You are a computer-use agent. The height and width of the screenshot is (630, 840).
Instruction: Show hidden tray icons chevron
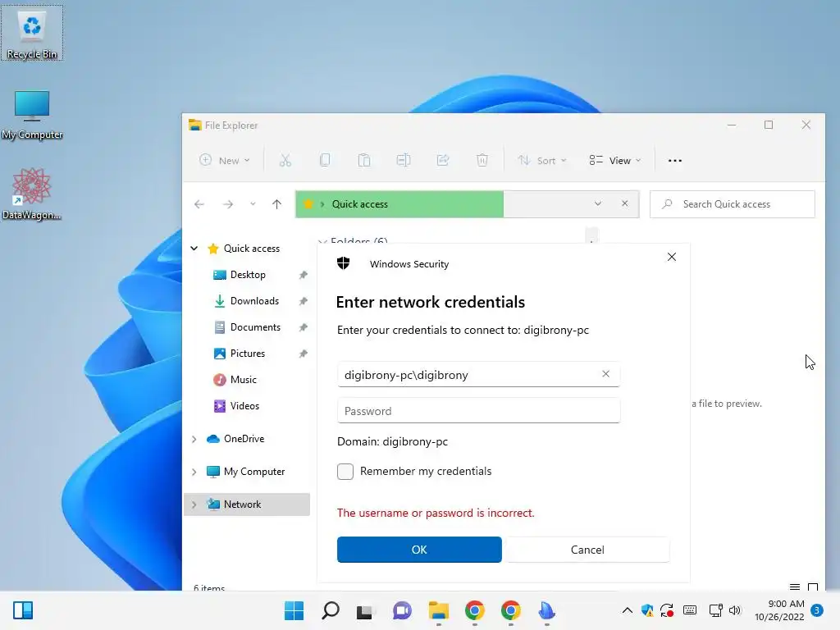[x=628, y=610]
